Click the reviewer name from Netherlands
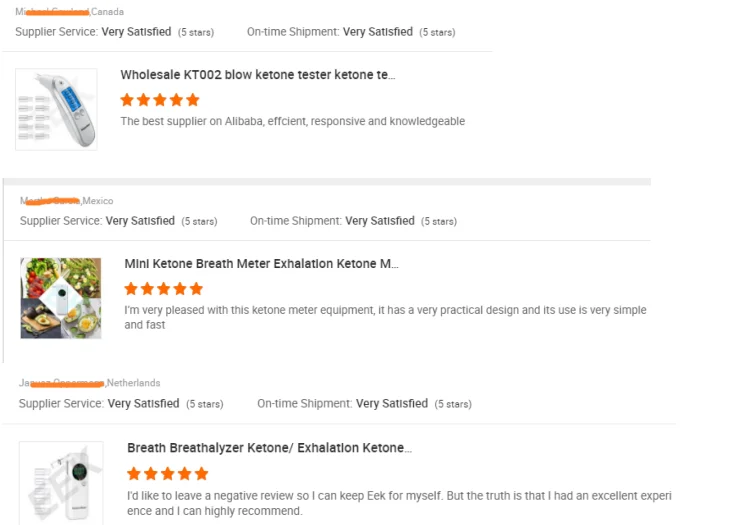Image resolution: width=750 pixels, height=525 pixels. coord(62,383)
